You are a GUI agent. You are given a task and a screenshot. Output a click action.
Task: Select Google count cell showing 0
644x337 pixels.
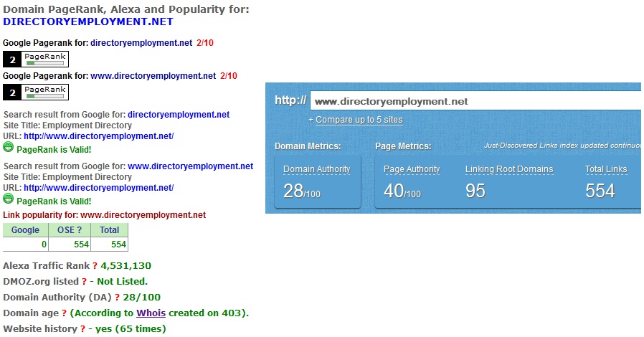pos(26,245)
